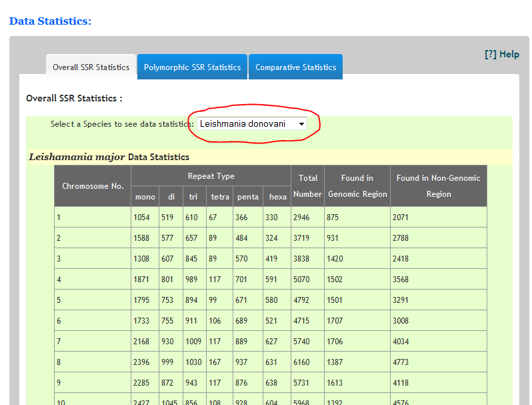Open the Help link
The width and height of the screenshot is (532, 405).
[x=502, y=55]
